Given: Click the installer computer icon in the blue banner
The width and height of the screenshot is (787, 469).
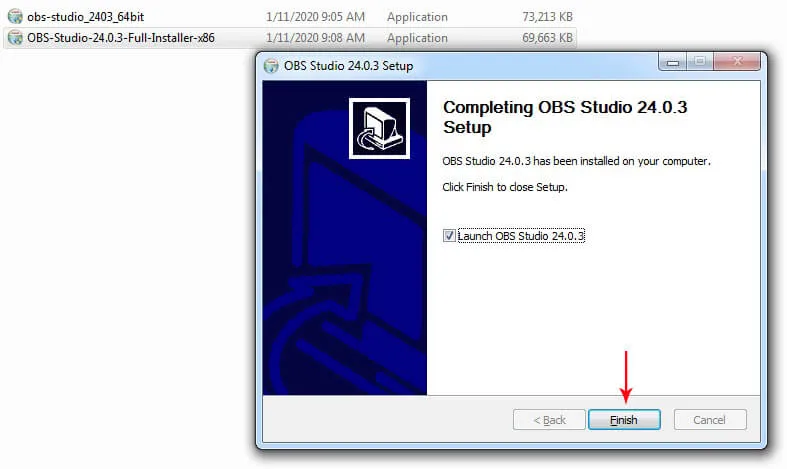Looking at the screenshot, I should point(379,129).
